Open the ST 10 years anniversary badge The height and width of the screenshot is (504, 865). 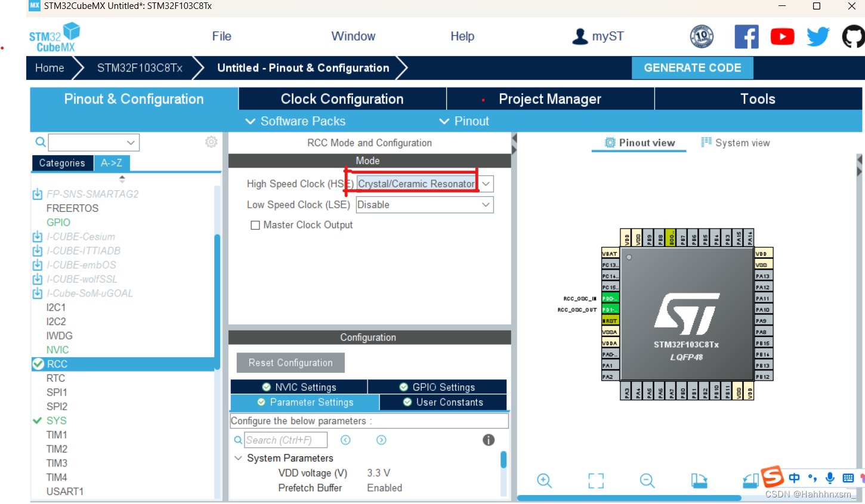[702, 36]
